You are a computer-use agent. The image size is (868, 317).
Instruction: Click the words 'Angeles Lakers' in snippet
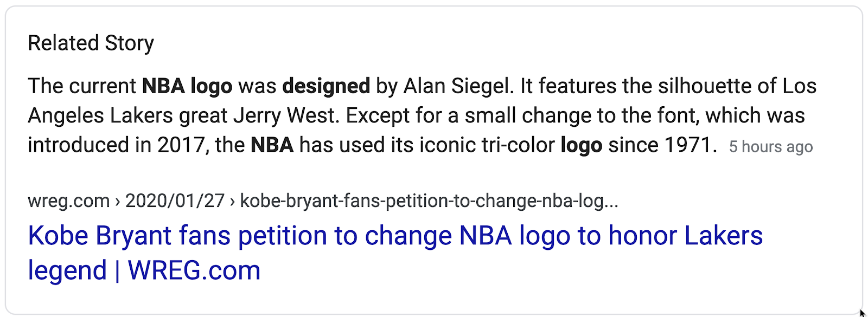(x=100, y=115)
